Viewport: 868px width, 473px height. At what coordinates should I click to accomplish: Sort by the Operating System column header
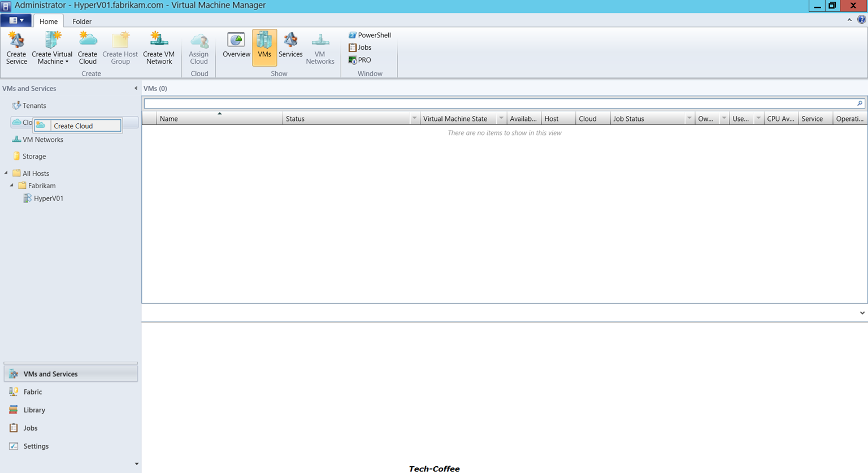click(x=850, y=119)
